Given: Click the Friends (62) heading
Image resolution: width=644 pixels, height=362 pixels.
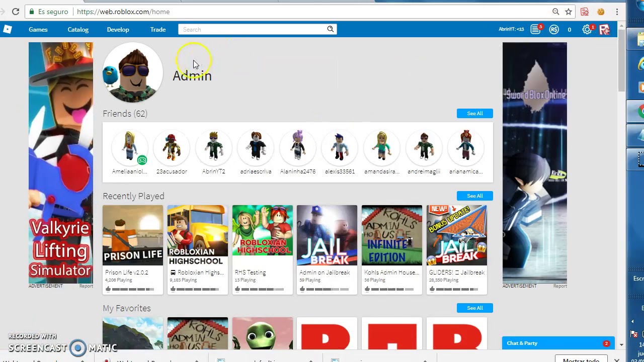Looking at the screenshot, I should [125, 114].
